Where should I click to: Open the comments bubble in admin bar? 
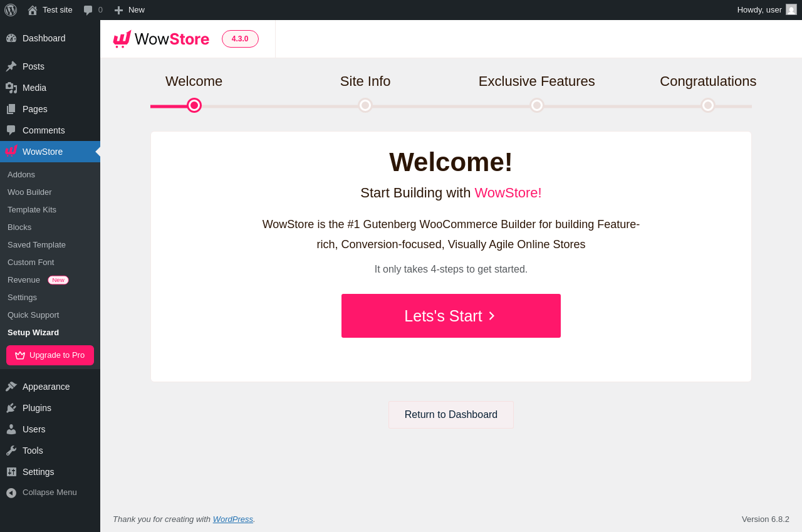(88, 10)
